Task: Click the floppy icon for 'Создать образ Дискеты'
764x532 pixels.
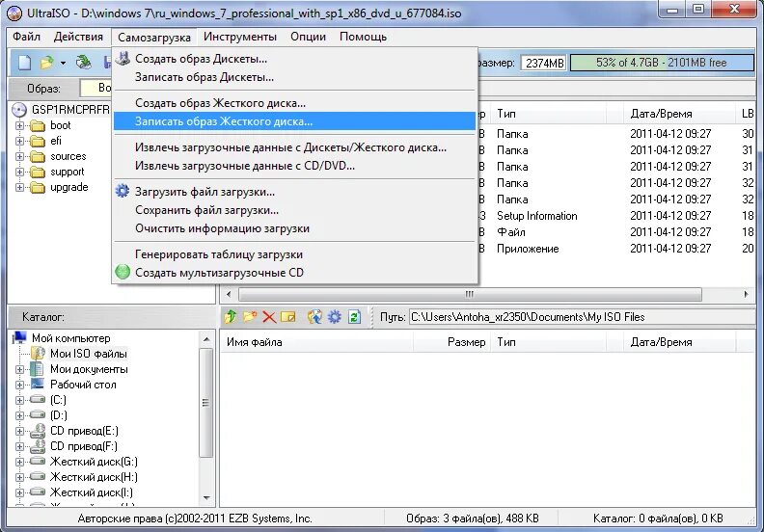Action: click(x=123, y=59)
